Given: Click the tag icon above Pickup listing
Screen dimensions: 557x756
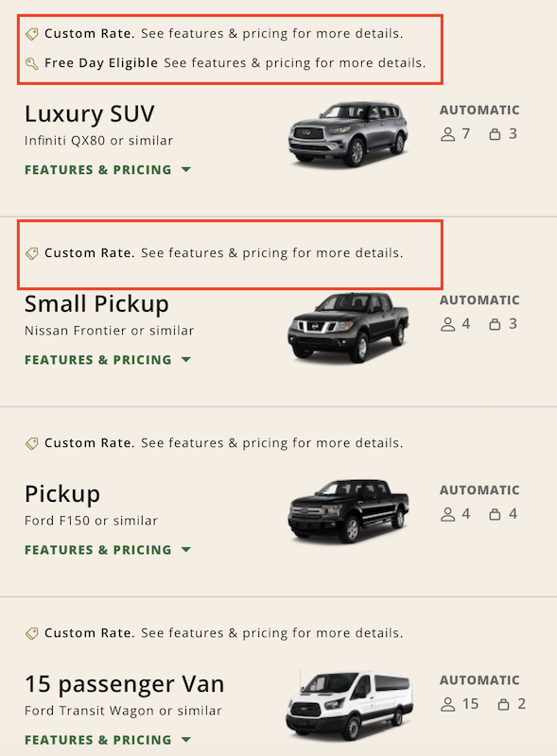Looking at the screenshot, I should (30, 442).
